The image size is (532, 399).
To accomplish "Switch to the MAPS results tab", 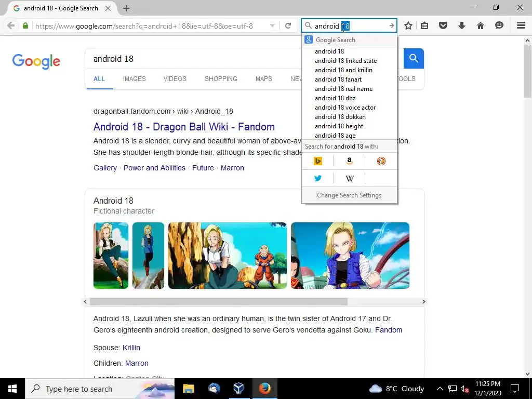I will [x=263, y=79].
